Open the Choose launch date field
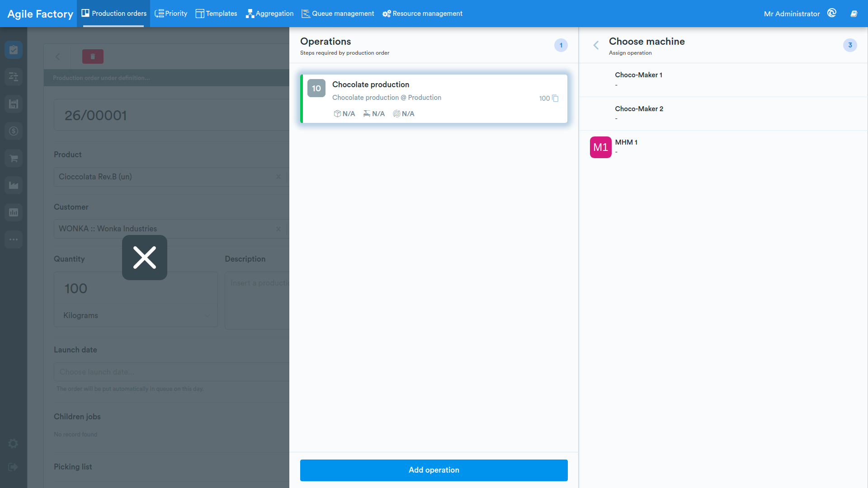This screenshot has height=488, width=868. (x=171, y=372)
